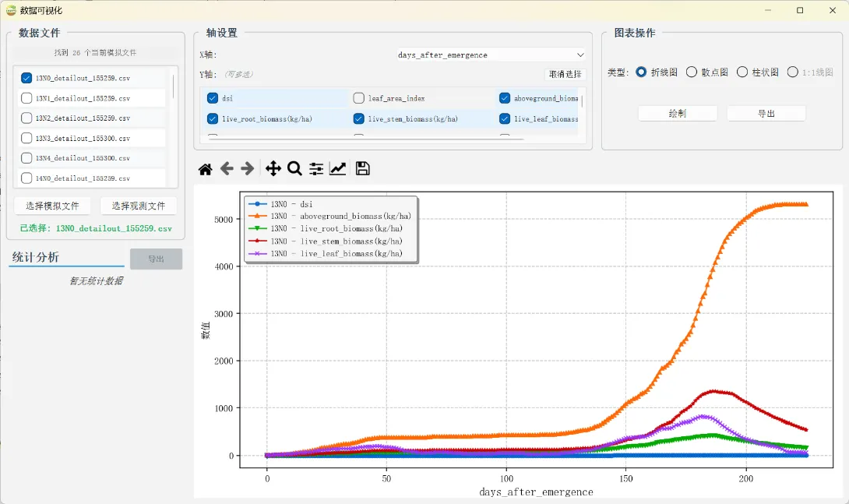The image size is (849, 504).
Task: Activate the Pan move tool
Action: pos(273,169)
